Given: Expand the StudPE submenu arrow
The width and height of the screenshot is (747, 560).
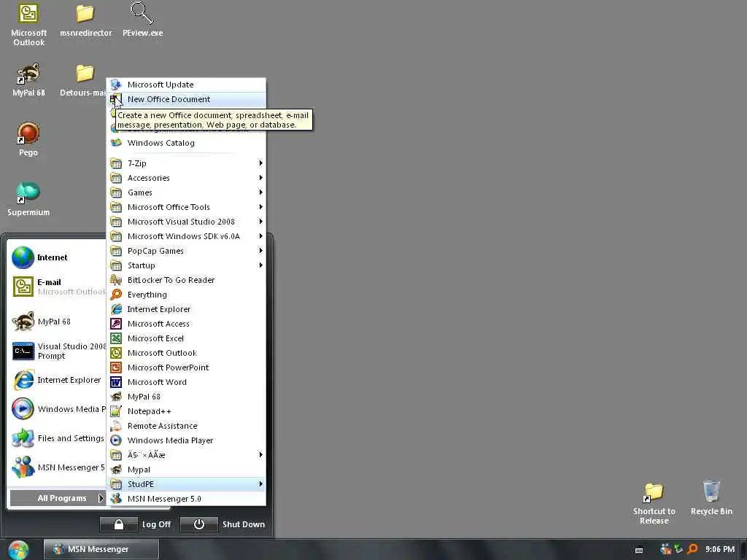Looking at the screenshot, I should [260, 484].
